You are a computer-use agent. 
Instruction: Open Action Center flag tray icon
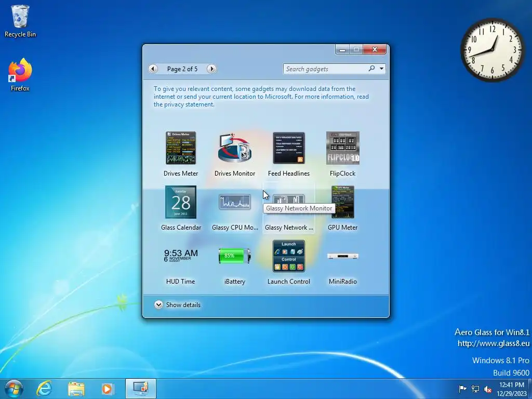click(462, 389)
